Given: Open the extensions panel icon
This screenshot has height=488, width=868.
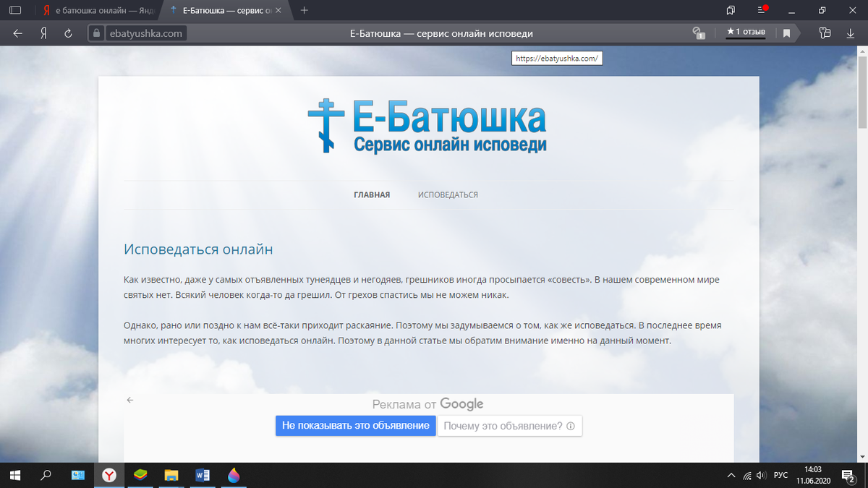Looking at the screenshot, I should point(825,33).
